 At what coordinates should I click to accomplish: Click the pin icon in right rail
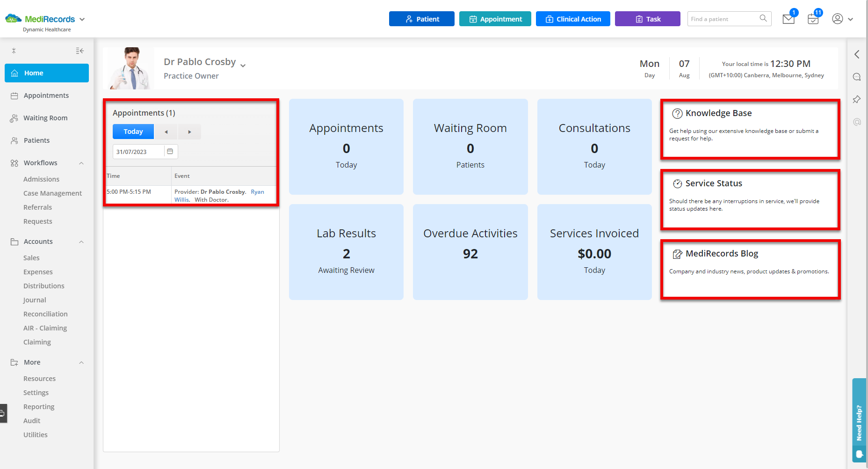(857, 99)
